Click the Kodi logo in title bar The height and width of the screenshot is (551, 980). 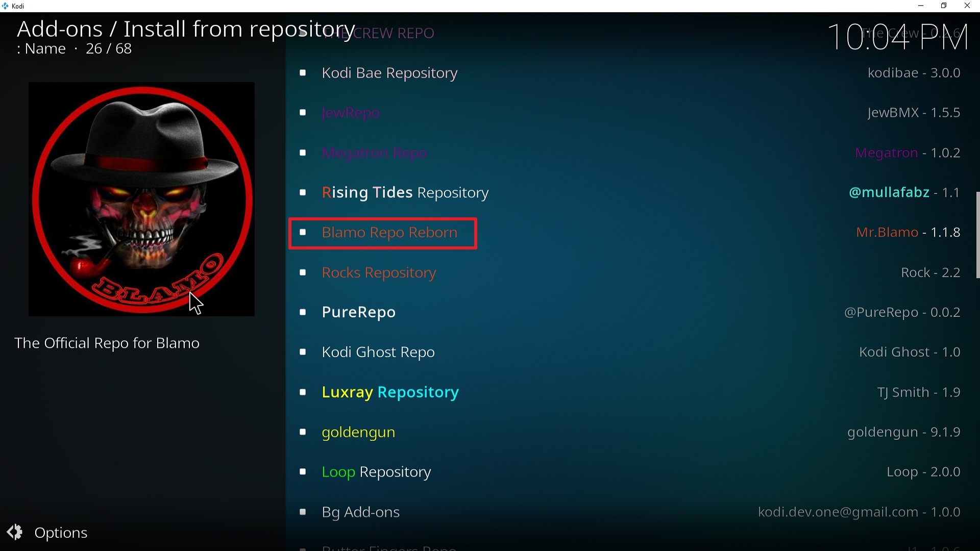[x=5, y=6]
